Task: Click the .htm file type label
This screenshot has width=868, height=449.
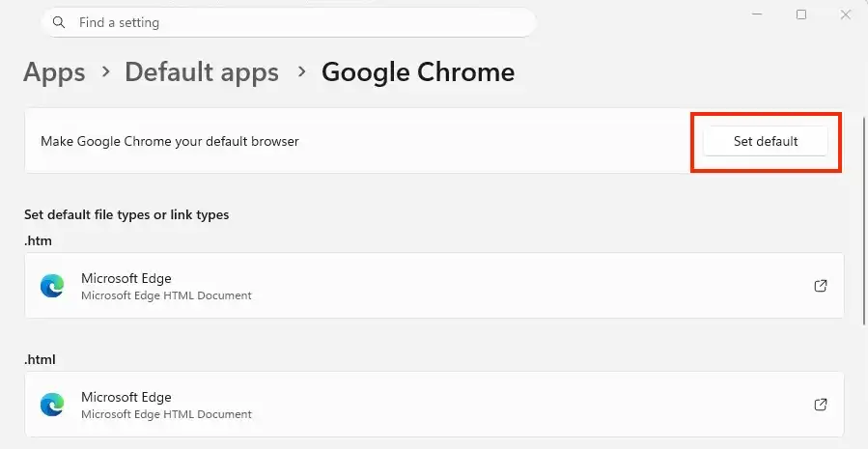Action: (x=39, y=240)
